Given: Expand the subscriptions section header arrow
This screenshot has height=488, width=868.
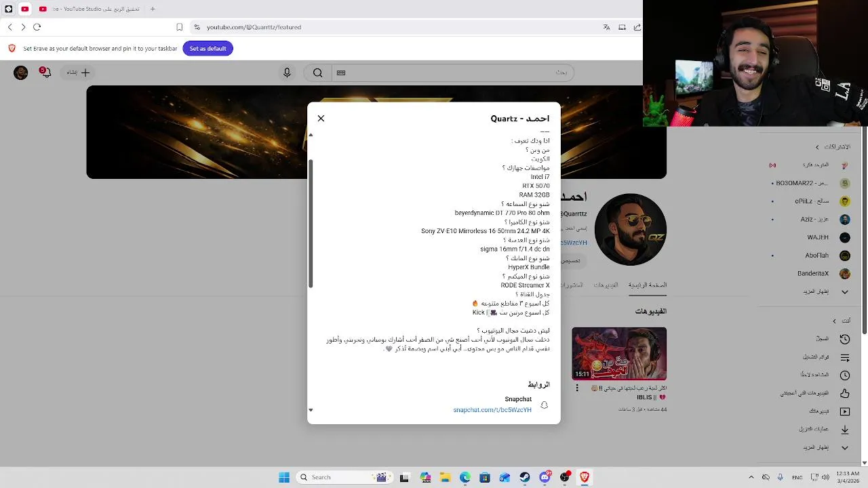Looking at the screenshot, I should point(817,147).
